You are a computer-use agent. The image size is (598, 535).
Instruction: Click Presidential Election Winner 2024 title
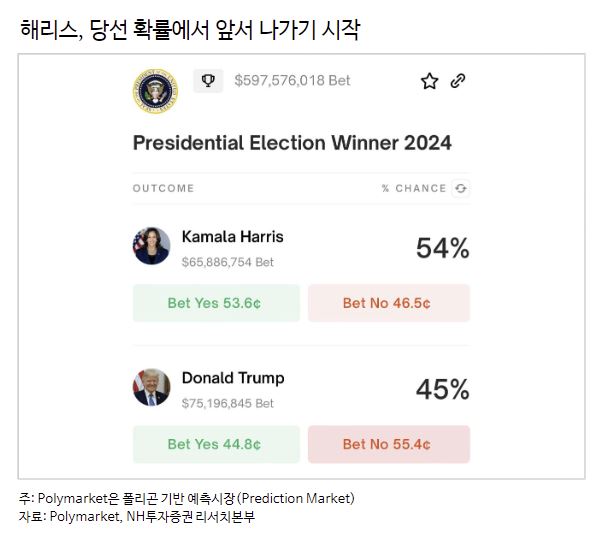click(x=292, y=143)
